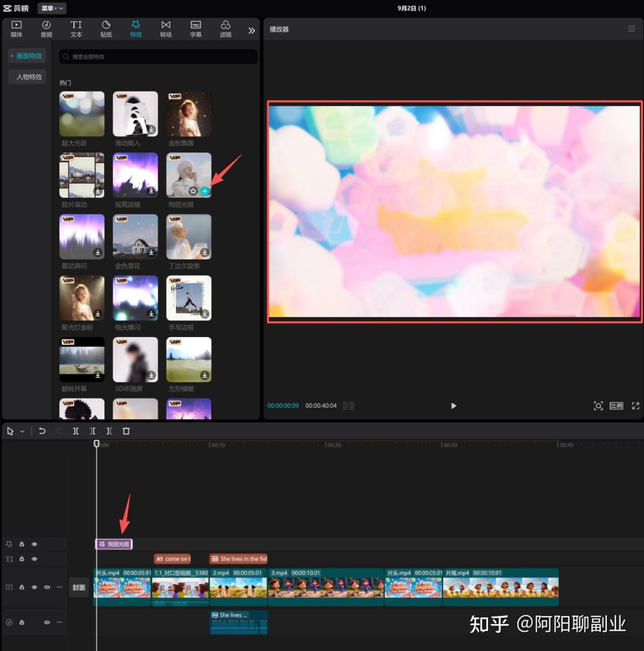
Task: Add 绚丽光斑 effect with plus icon
Action: [x=204, y=191]
